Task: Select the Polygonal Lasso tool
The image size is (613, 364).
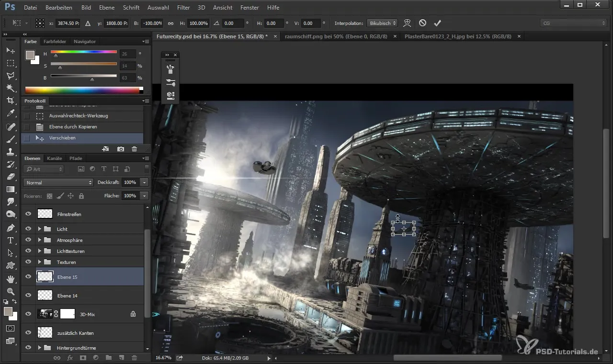Action: (x=11, y=76)
